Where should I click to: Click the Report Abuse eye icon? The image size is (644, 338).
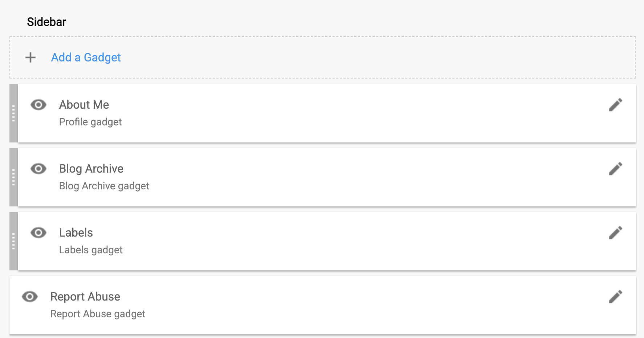[30, 297]
